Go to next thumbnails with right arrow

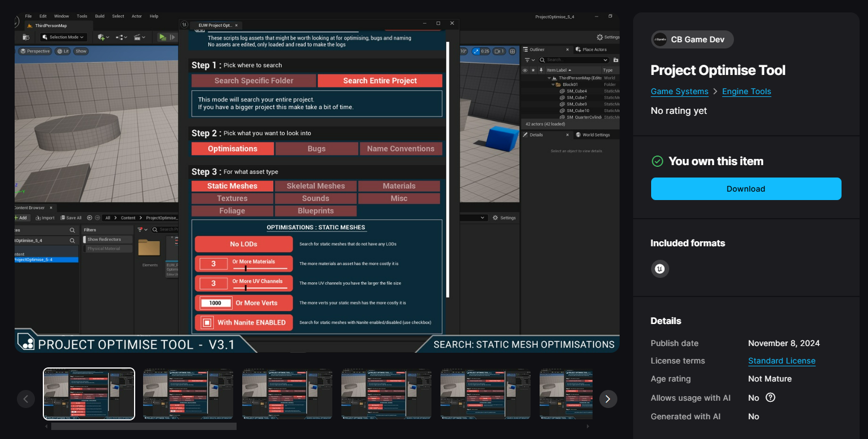click(x=608, y=399)
